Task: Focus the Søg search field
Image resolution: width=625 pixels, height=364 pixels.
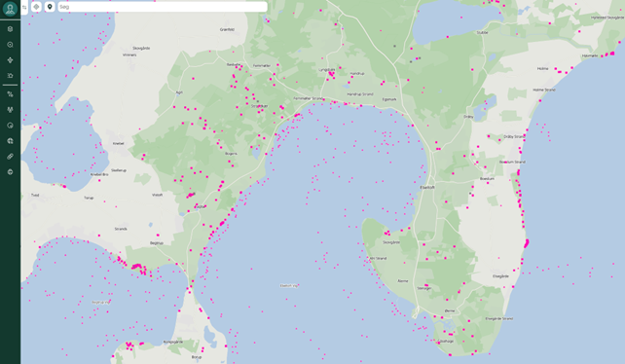Action: tap(163, 7)
